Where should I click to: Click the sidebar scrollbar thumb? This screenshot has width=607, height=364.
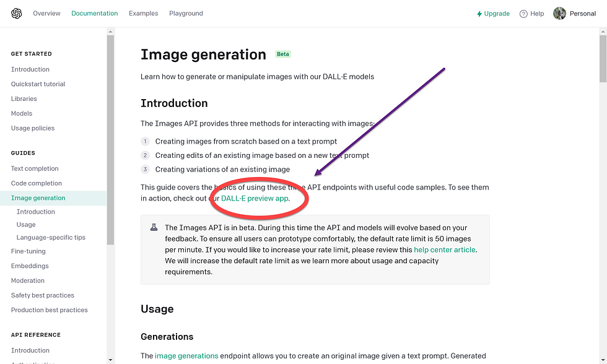pos(110,140)
